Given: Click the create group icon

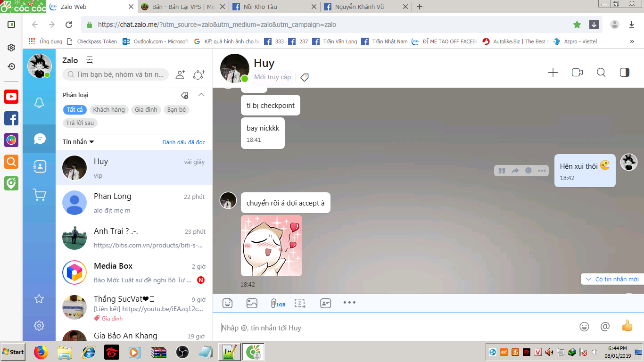Looking at the screenshot, I should point(199,74).
